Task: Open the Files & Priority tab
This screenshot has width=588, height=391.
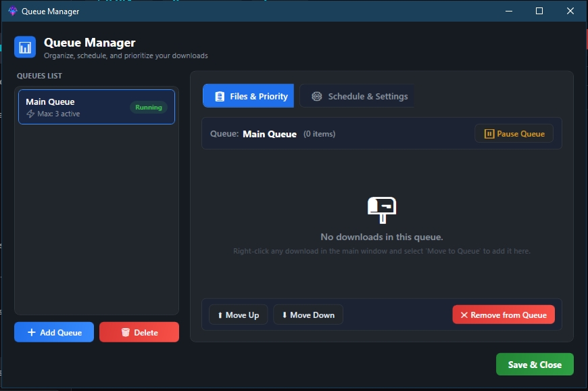Action: 248,96
